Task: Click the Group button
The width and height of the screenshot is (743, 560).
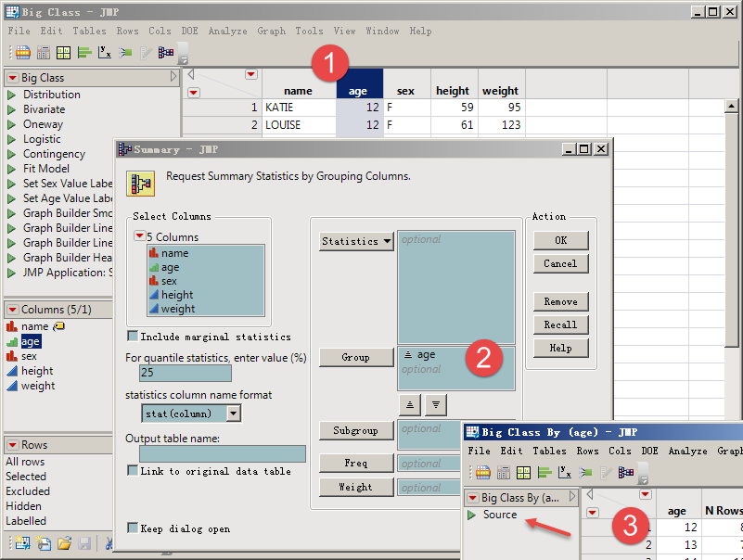Action: [356, 357]
